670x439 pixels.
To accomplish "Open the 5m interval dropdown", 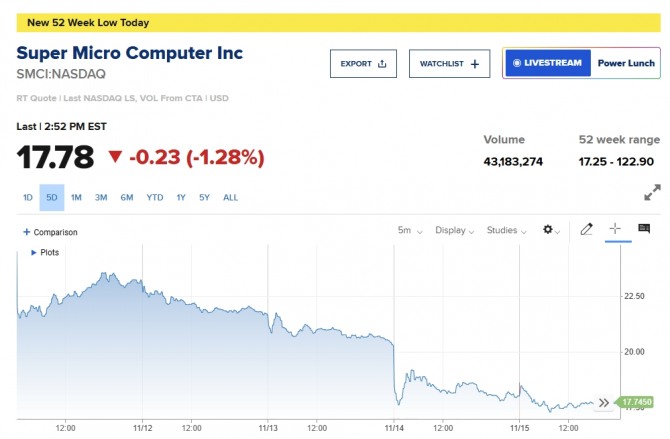I will click(410, 230).
